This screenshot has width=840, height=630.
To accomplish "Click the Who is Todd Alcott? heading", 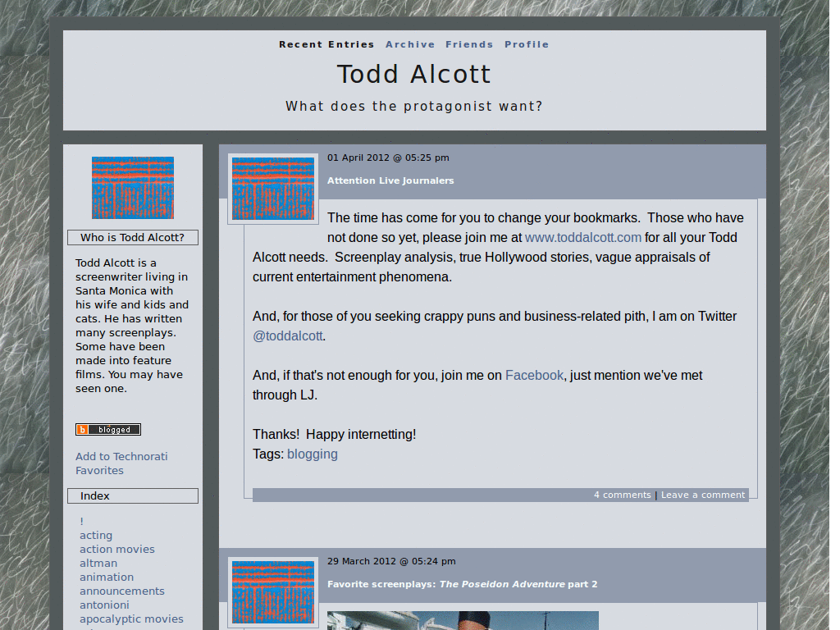I will 133,237.
